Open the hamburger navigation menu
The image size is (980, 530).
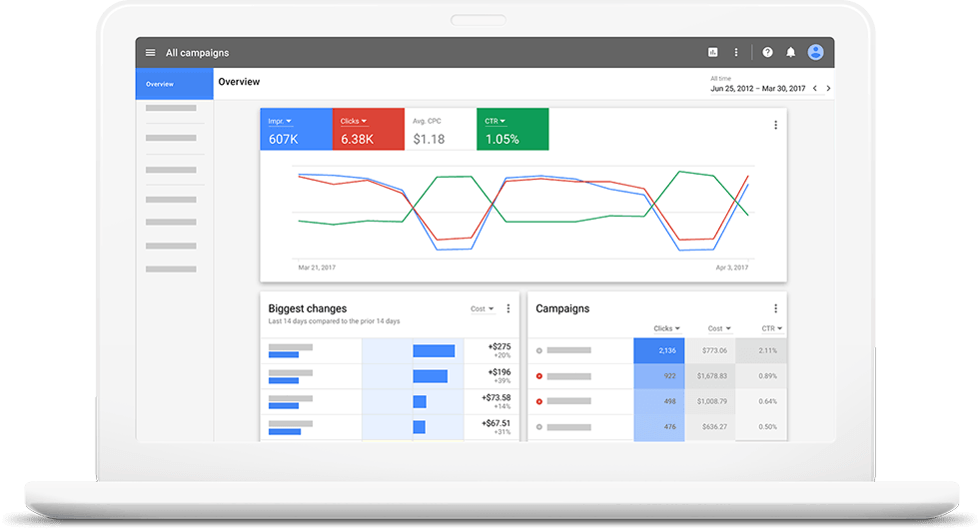pos(150,53)
